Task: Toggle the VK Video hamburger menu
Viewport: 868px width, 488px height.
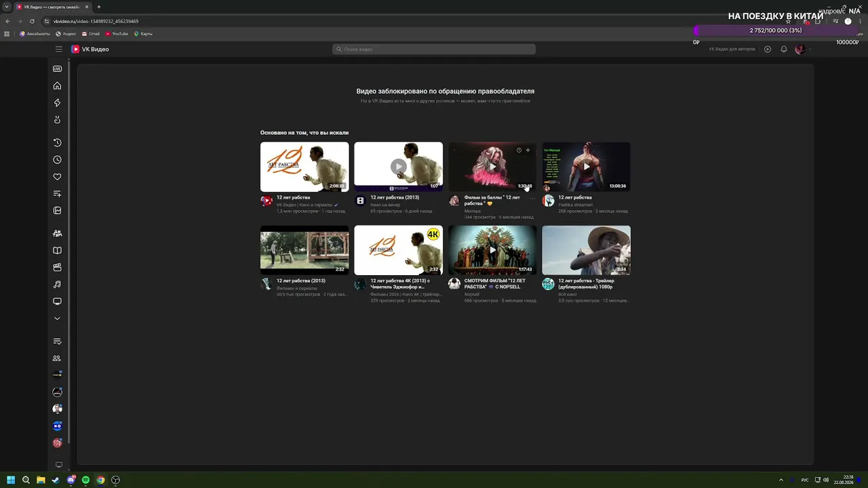Action: (x=59, y=49)
